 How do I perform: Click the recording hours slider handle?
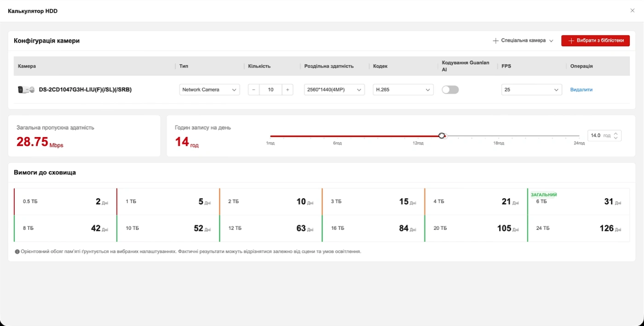point(442,136)
